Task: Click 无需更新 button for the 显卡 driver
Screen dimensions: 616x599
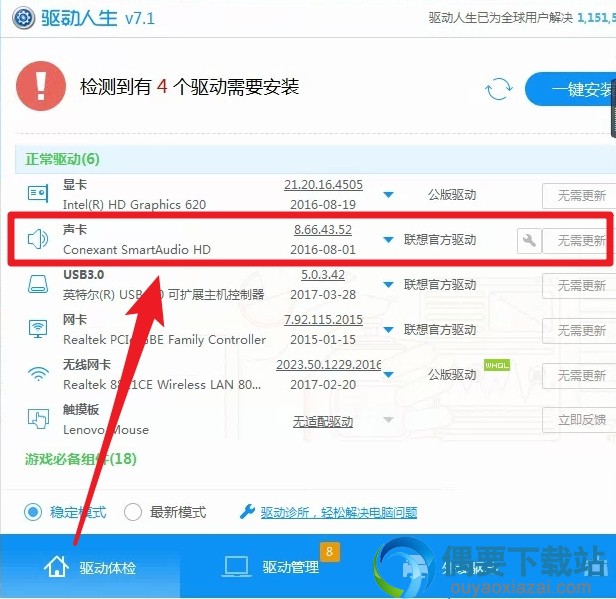Action: [x=579, y=196]
